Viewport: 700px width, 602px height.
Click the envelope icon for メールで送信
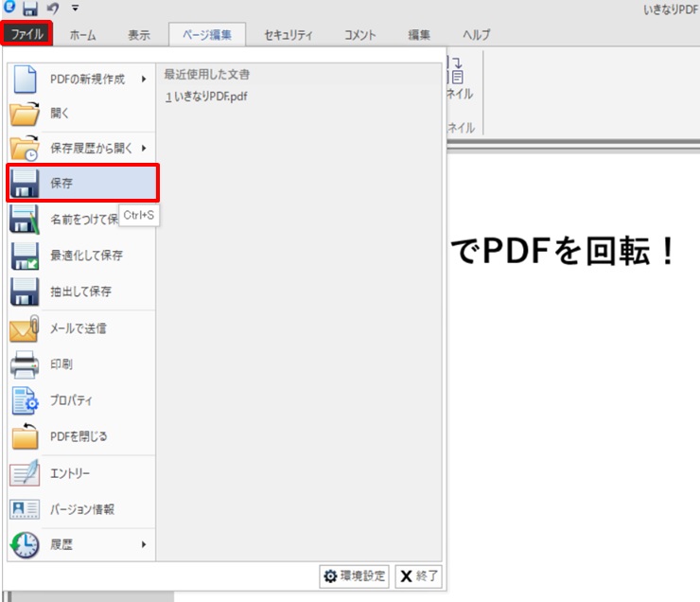[25, 329]
